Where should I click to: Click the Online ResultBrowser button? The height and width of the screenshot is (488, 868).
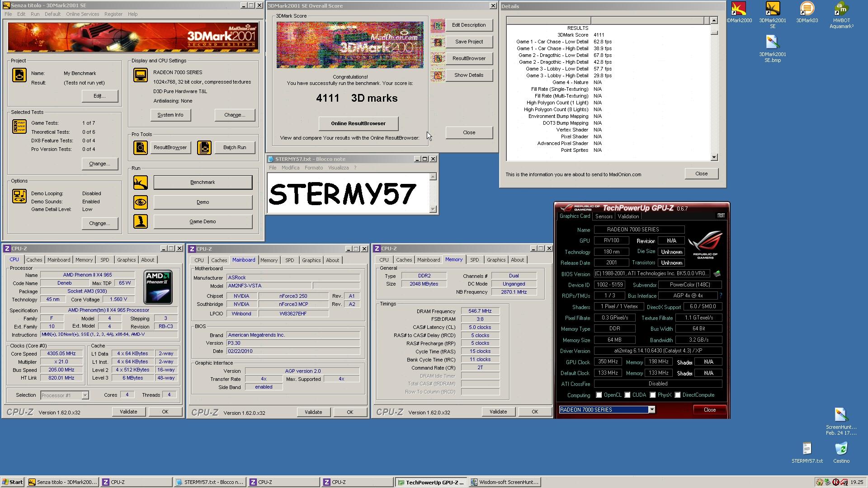point(359,123)
